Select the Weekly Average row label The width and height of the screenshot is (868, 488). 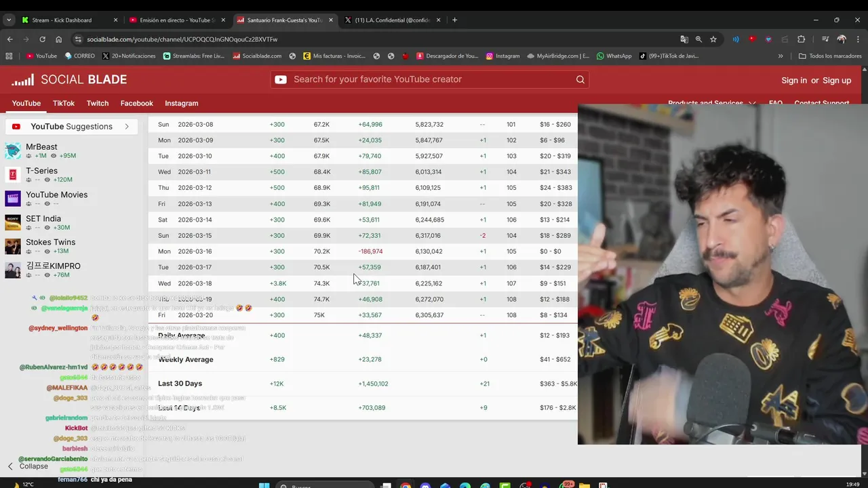186,359
